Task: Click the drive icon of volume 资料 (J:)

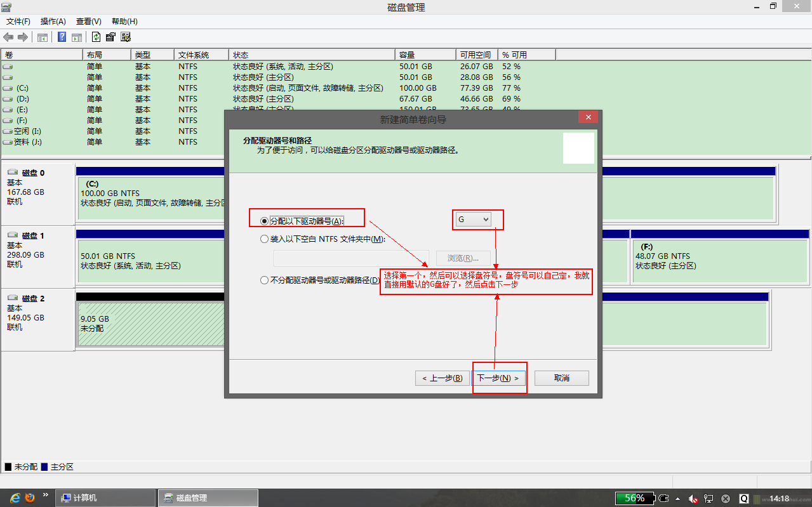Action: click(8, 142)
